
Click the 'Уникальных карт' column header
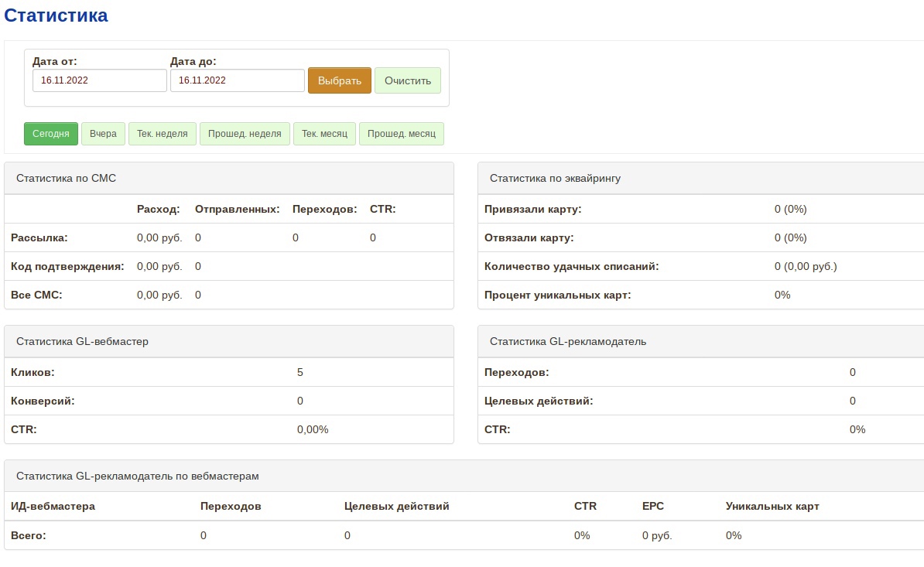(x=772, y=507)
